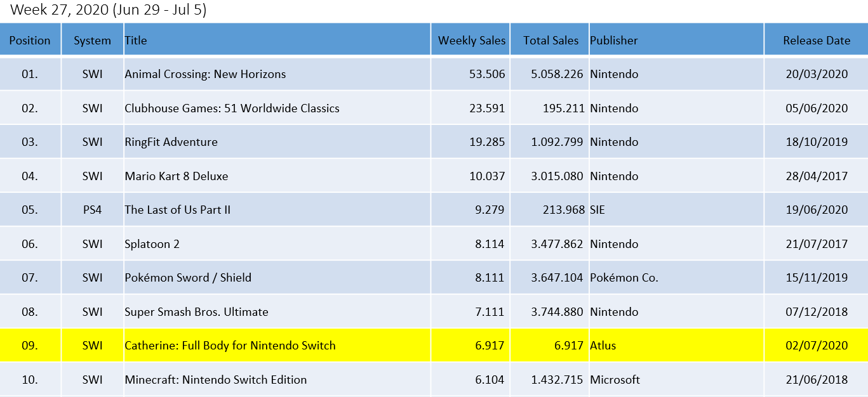Click position cell '05.'
This screenshot has width=868, height=397.
[x=30, y=209]
